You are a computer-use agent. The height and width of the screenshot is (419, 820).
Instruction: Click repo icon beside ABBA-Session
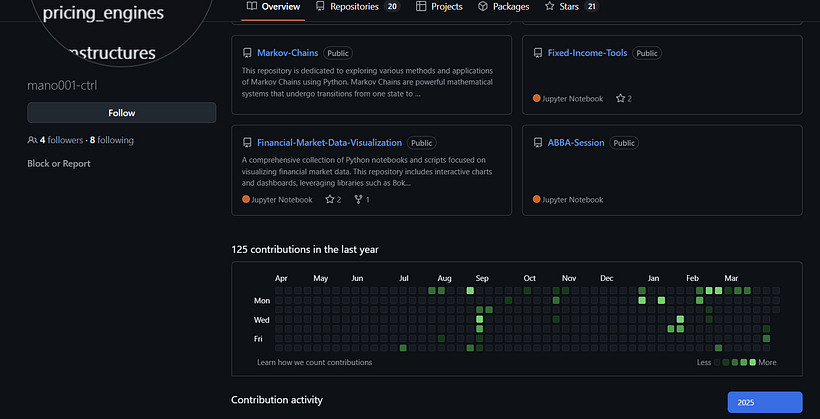[538, 143]
